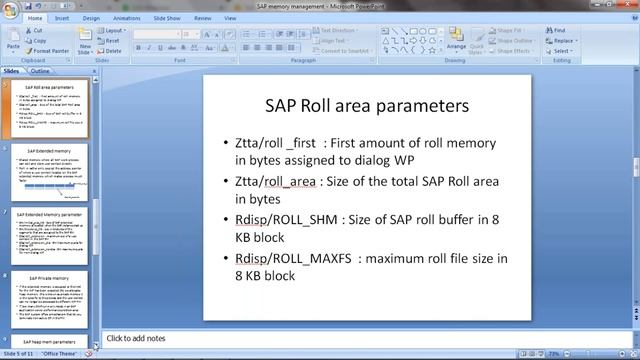
Task: Zoom in with the plus button
Action: [x=622, y=354]
